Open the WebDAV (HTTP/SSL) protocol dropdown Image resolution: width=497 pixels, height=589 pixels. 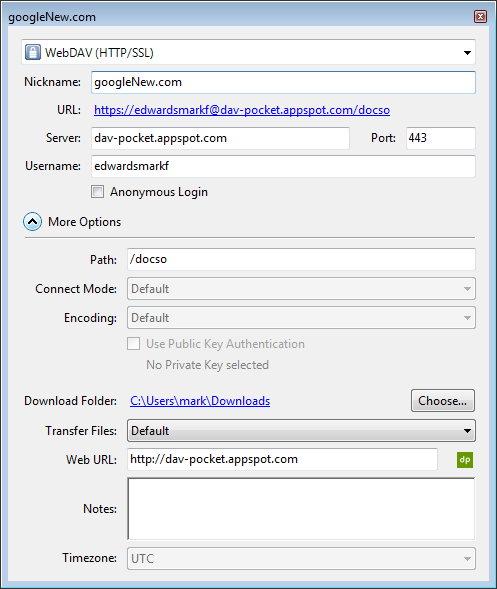coord(248,52)
